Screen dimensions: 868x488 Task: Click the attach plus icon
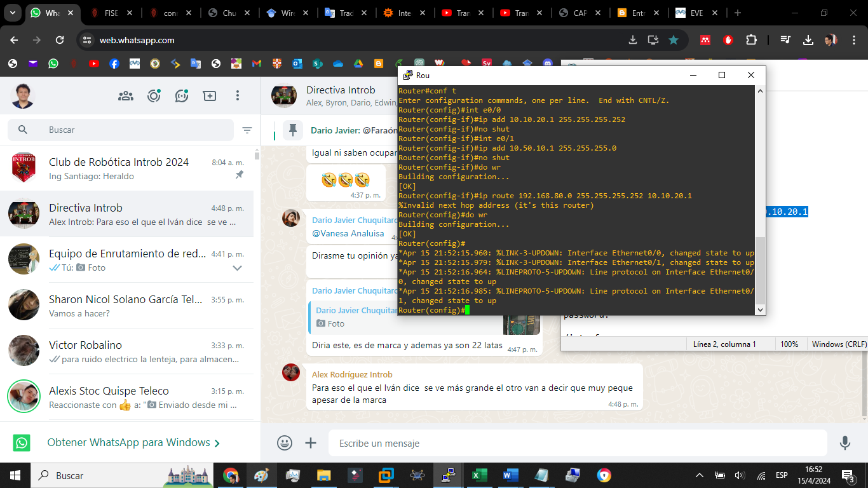point(311,443)
